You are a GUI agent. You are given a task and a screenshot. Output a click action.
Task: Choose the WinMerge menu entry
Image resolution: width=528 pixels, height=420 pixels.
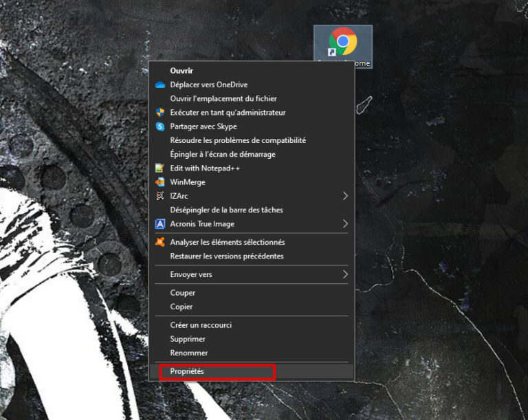click(x=252, y=182)
